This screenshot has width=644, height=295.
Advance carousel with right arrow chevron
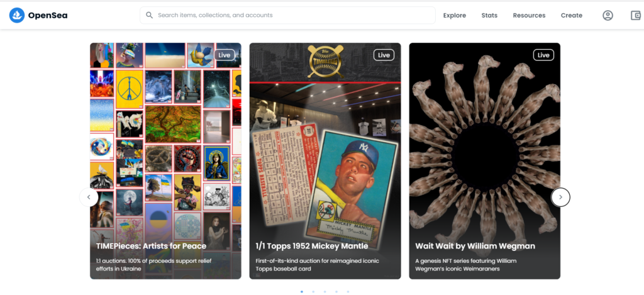click(x=560, y=198)
